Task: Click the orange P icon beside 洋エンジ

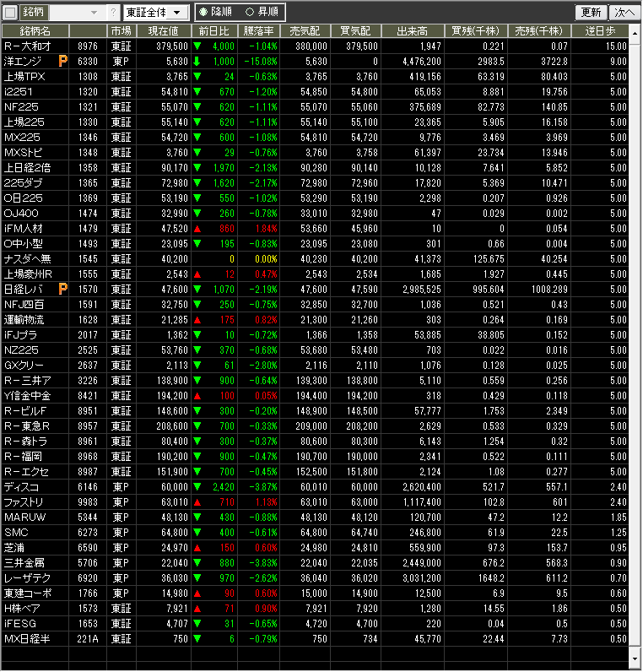Action: click(62, 62)
